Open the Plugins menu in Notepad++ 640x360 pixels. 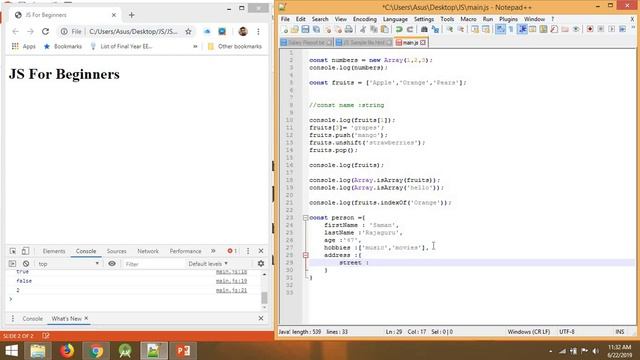508,19
